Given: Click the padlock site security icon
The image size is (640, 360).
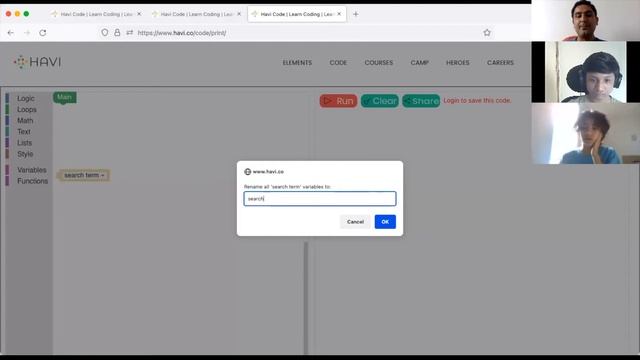Looking at the screenshot, I should (117, 33).
